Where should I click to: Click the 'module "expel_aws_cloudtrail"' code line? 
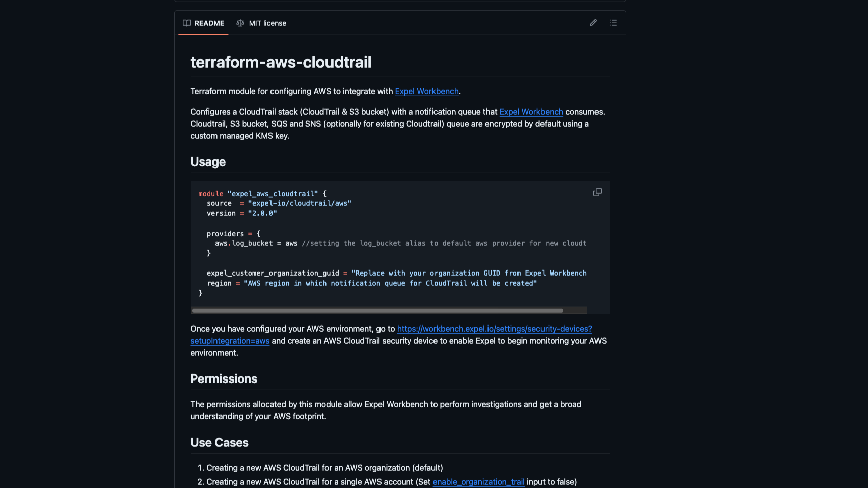pos(262,194)
